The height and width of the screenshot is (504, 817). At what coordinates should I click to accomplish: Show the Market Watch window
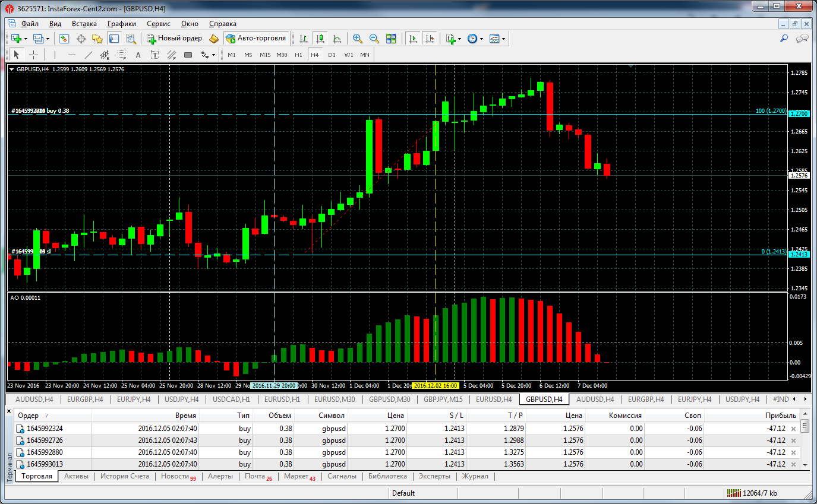point(64,38)
